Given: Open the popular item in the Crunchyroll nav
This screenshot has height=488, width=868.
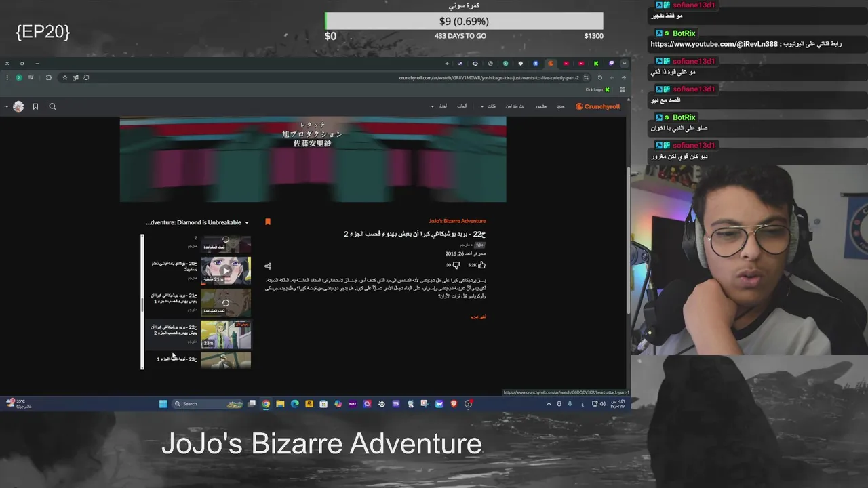Looking at the screenshot, I should coord(540,106).
